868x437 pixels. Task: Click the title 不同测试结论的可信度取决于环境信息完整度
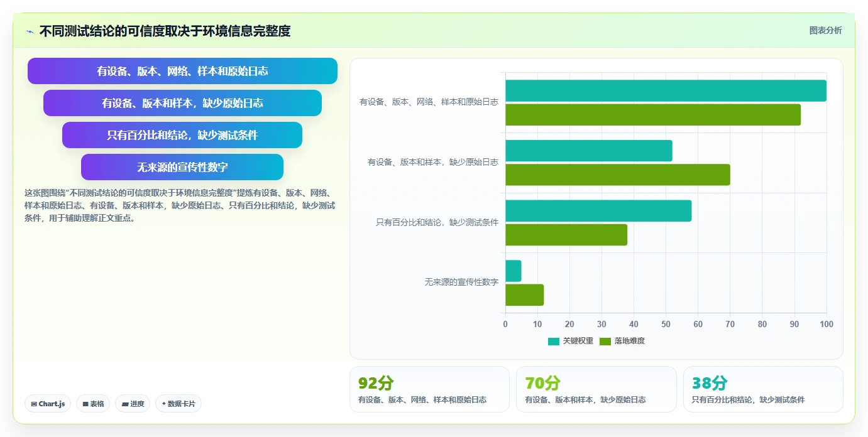tap(165, 31)
